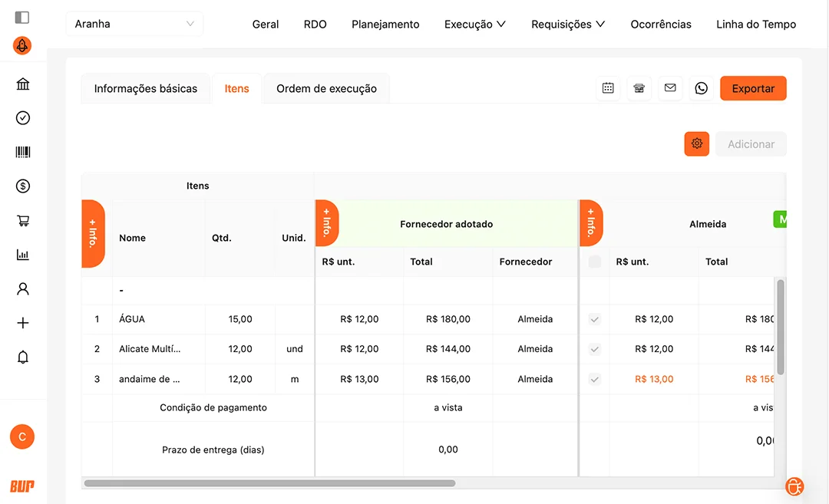
Task: Click the orange settings gear button
Action: (697, 143)
